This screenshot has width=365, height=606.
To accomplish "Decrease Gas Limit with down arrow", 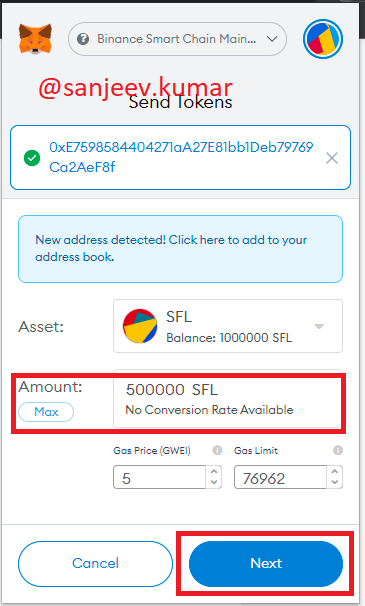I will pyautogui.click(x=335, y=482).
